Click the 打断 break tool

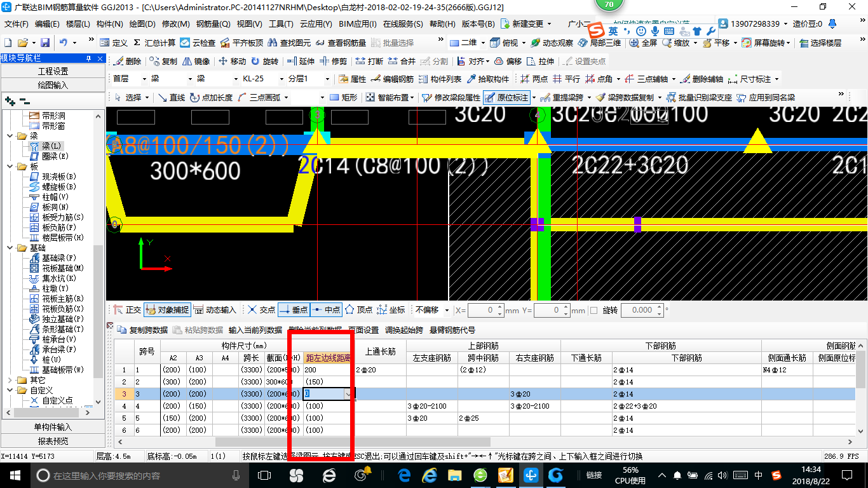point(369,61)
